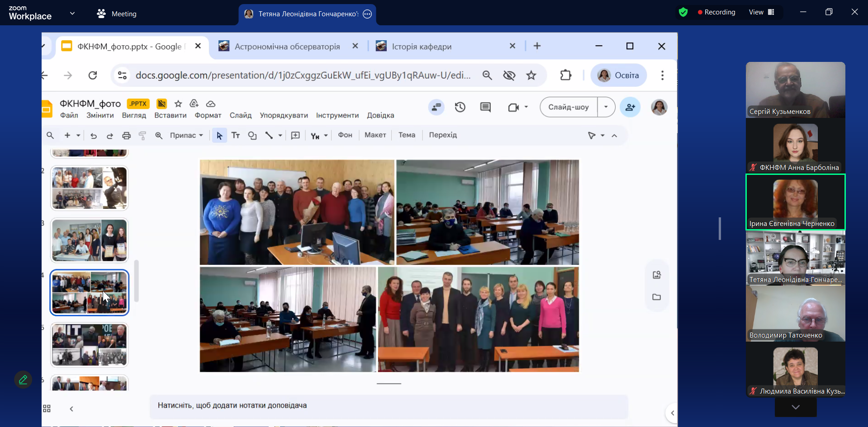Screen dimensions: 868x427
Task: Mute Людмила Василівна's microphone indicator
Action: (x=753, y=391)
